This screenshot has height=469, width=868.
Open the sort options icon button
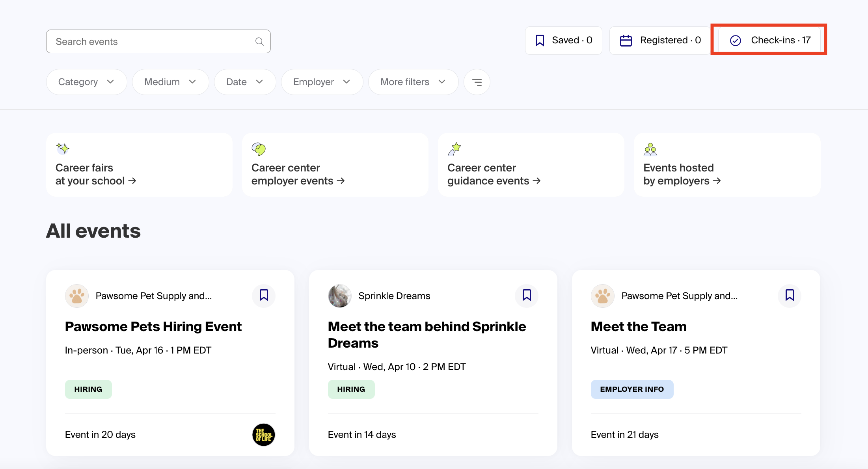pos(477,82)
